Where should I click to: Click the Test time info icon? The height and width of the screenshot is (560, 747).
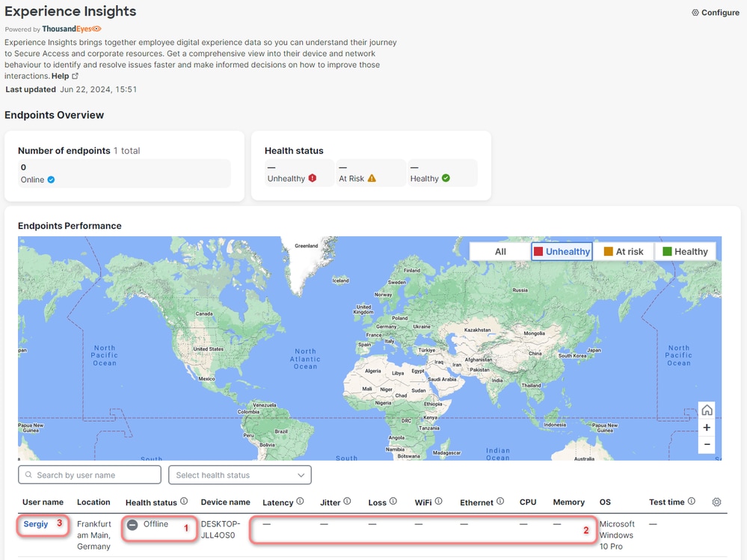[x=692, y=502]
